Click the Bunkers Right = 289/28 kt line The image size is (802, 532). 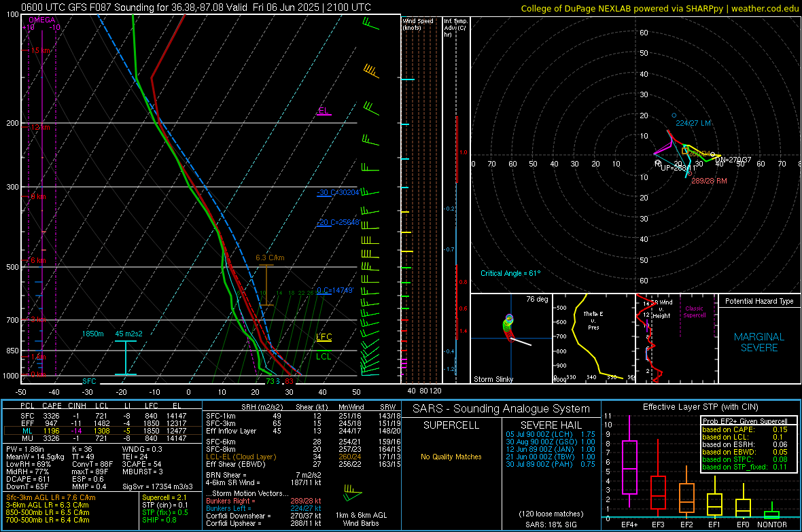coord(264,501)
